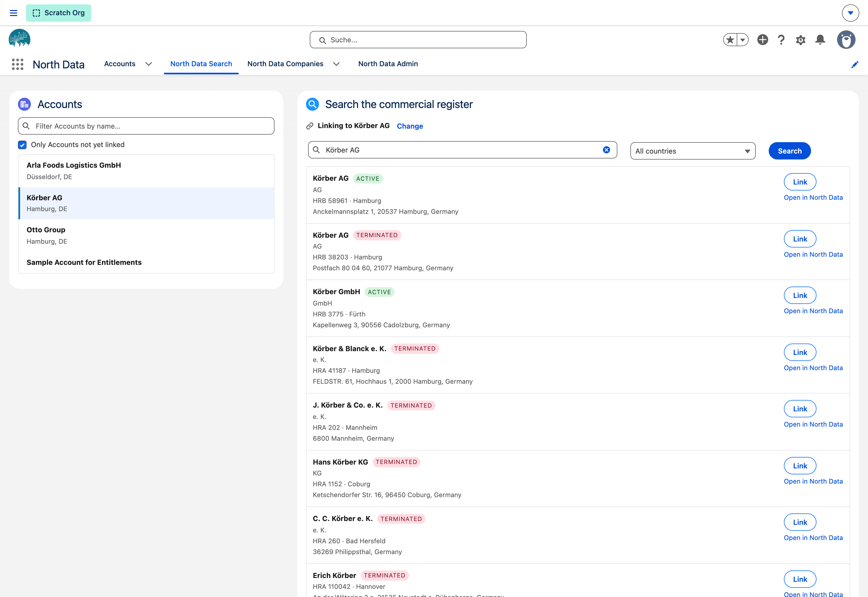Click the global Suche search field
Screen dimensions: 868x597
tap(418, 40)
